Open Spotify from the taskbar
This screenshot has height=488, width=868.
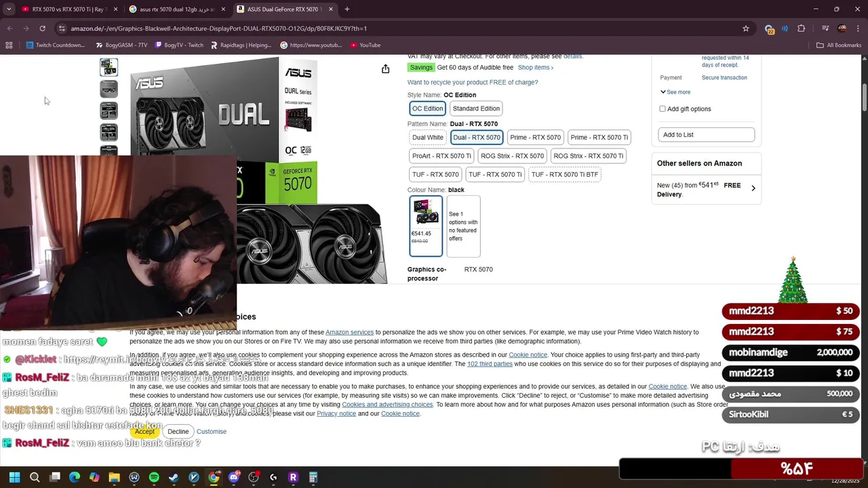(154, 477)
